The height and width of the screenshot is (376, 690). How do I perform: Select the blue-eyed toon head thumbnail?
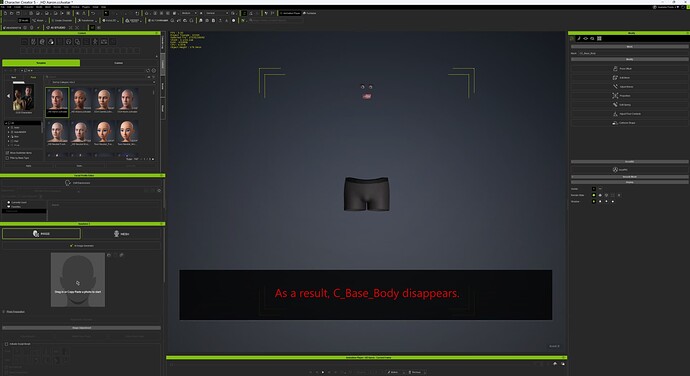click(x=104, y=133)
